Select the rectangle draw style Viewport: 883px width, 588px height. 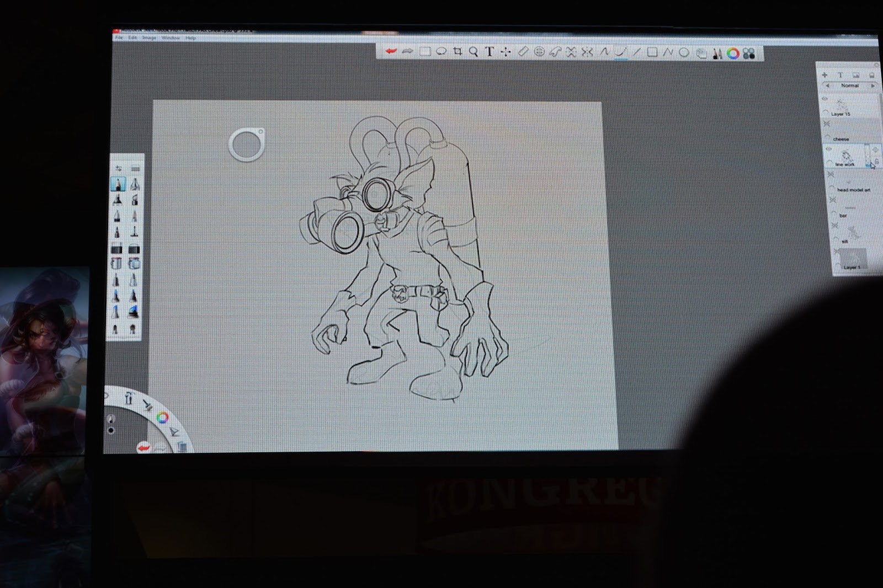click(x=652, y=52)
